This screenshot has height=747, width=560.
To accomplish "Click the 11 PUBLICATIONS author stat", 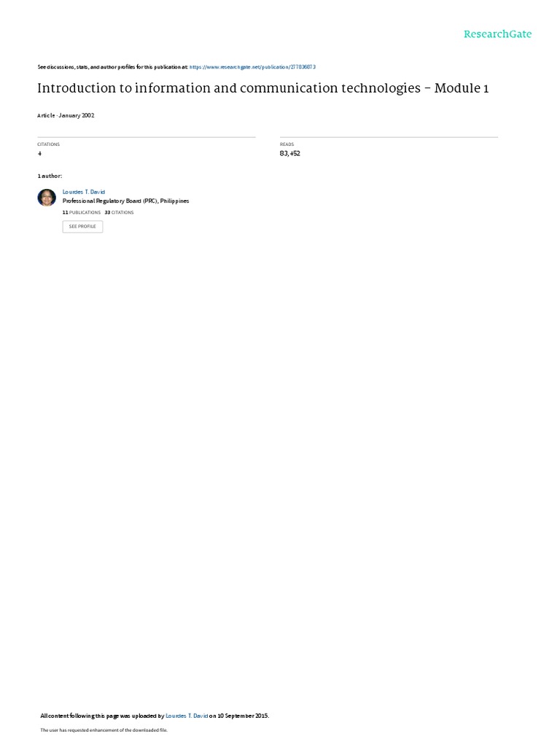I will (82, 212).
